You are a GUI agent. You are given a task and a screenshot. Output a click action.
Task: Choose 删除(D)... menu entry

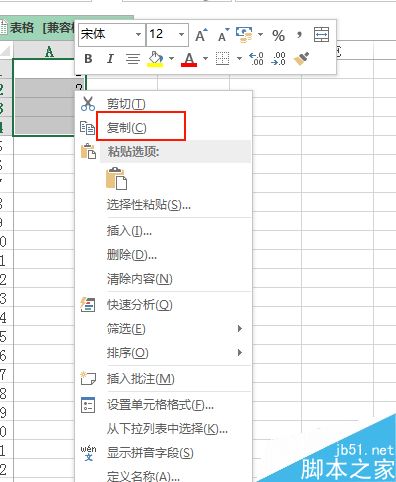pyautogui.click(x=132, y=255)
